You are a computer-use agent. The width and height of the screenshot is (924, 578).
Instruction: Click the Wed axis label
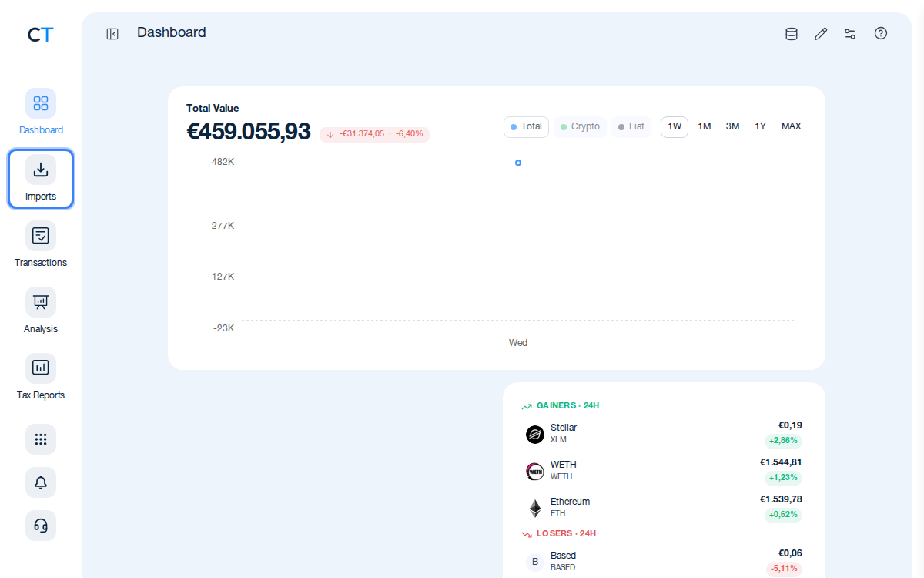tap(518, 343)
